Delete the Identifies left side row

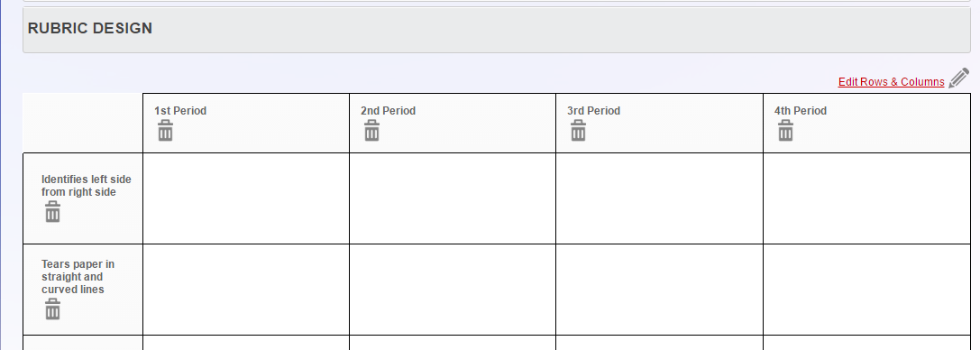click(52, 212)
